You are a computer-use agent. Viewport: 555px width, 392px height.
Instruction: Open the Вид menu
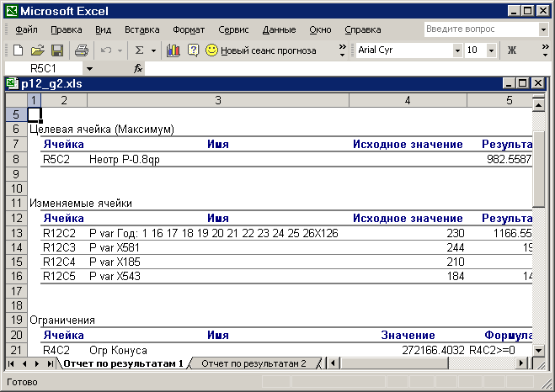pos(103,29)
